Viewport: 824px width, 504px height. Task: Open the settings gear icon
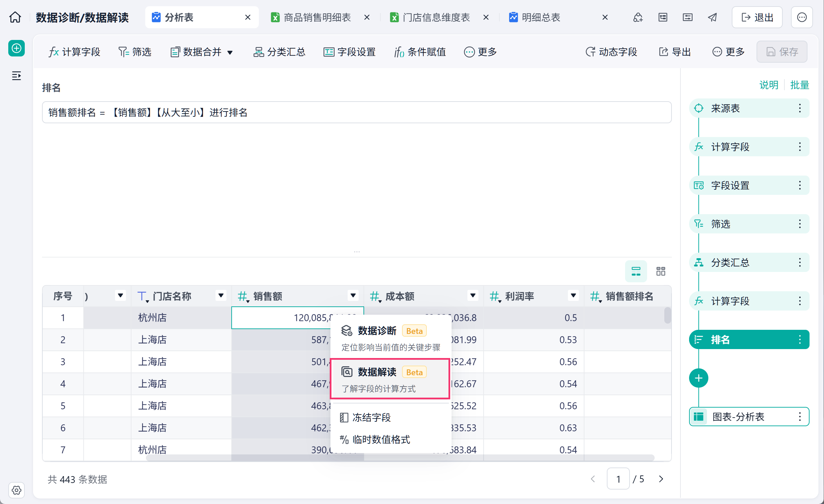point(17,490)
